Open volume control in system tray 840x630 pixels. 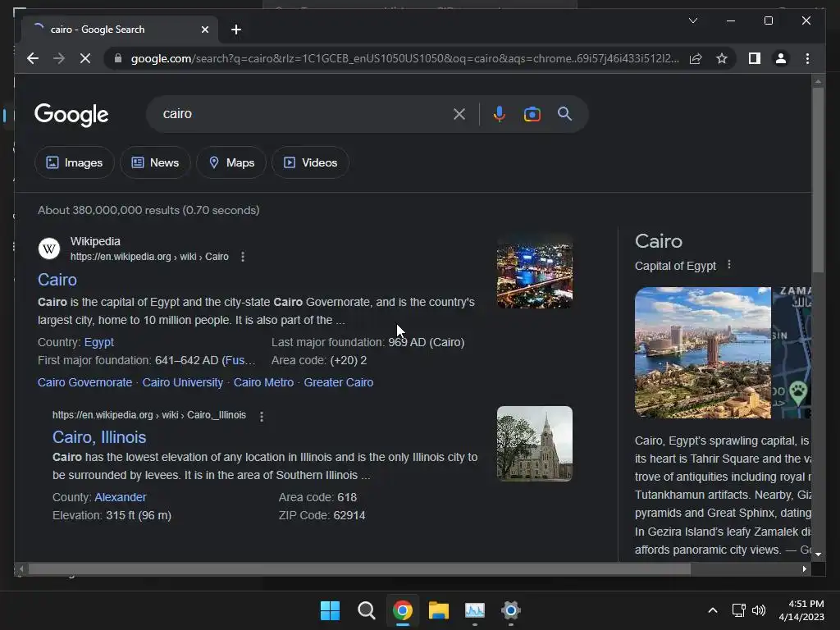pyautogui.click(x=759, y=610)
